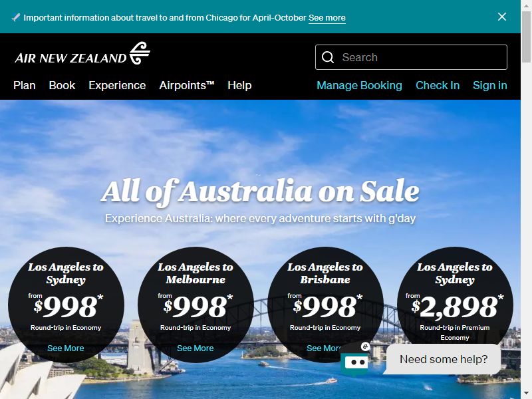See More for Los Angeles to Melbourne
Image resolution: width=532 pixels, height=399 pixels.
point(195,348)
